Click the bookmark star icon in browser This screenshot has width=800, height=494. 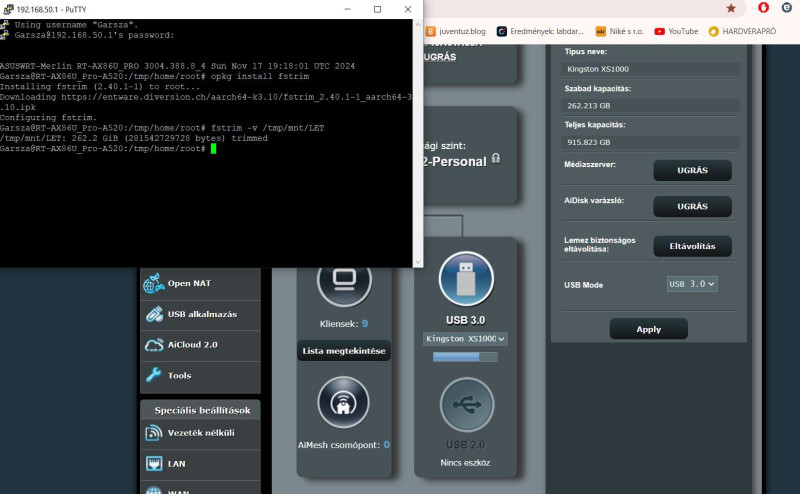(x=731, y=8)
